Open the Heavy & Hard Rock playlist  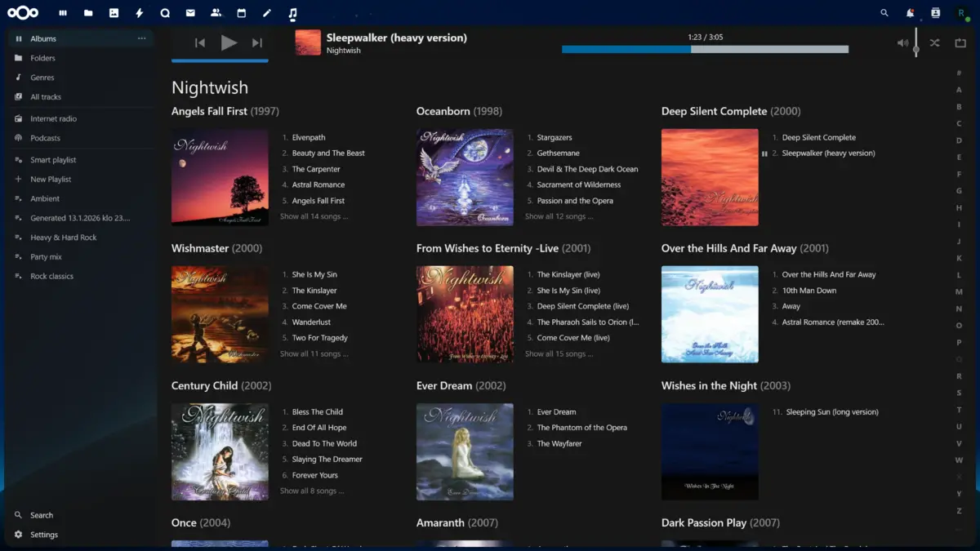tap(82, 238)
